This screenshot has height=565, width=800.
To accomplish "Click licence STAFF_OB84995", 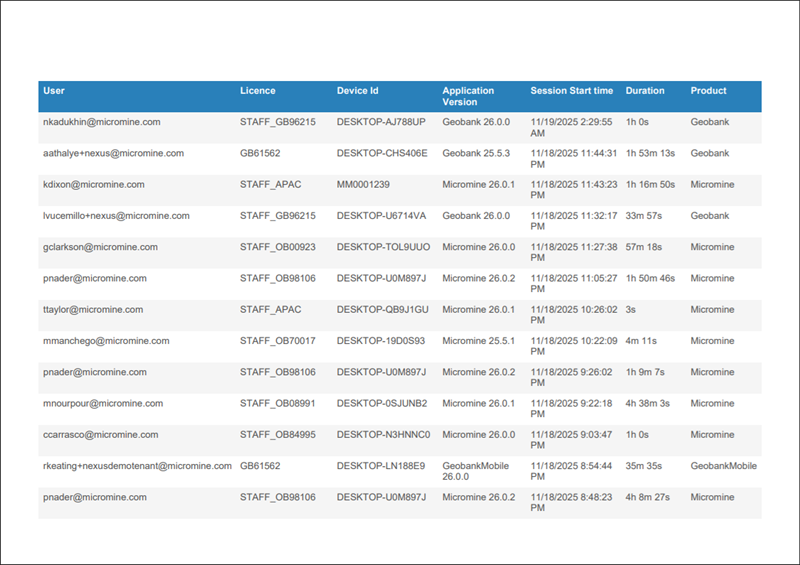I will [278, 434].
